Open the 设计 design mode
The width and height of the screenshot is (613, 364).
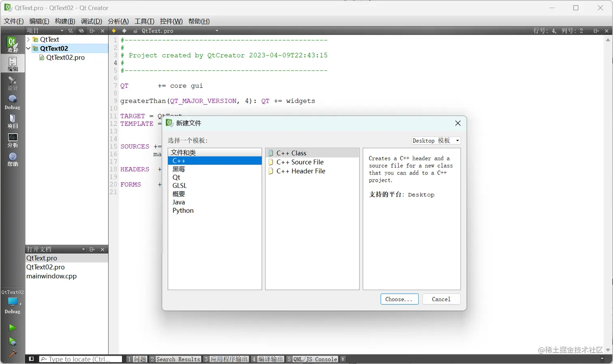(x=13, y=83)
